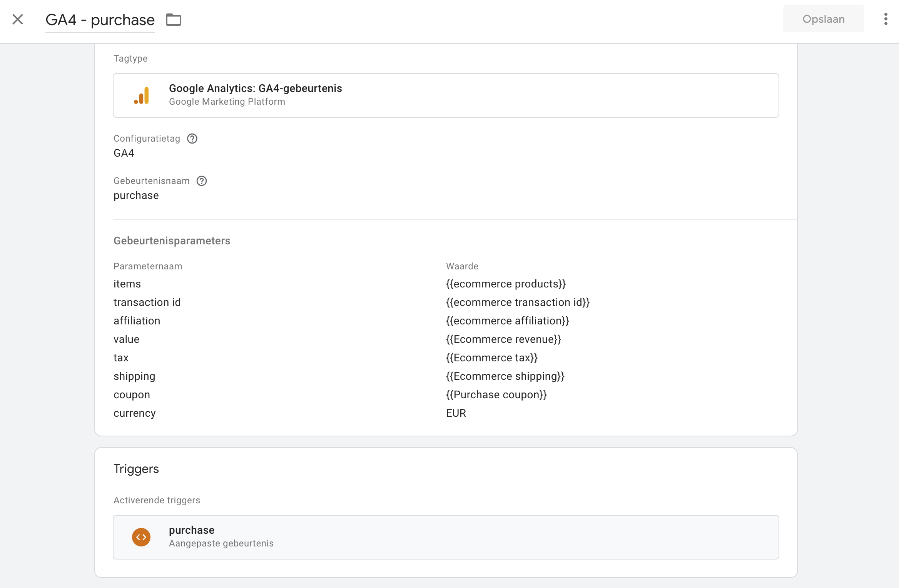
Task: Click the {{ecommerce transaction id}} value
Action: pos(518,302)
